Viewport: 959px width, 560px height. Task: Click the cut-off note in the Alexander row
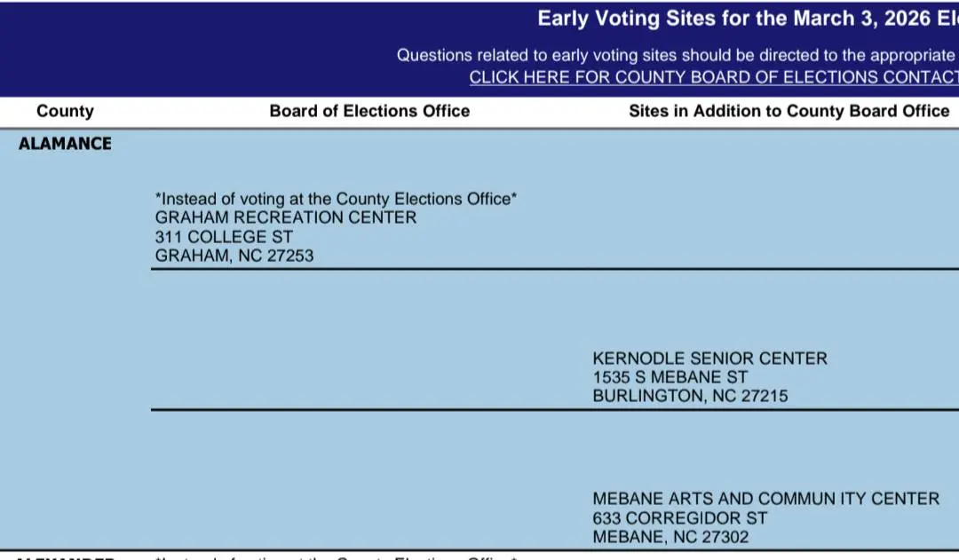pyautogui.click(x=336, y=557)
